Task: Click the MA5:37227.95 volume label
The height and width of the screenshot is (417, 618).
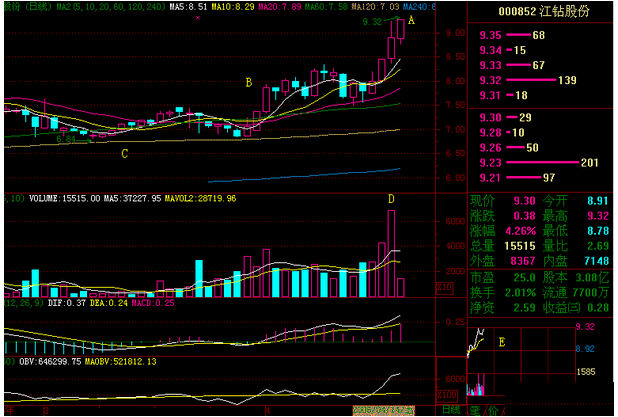Action: click(x=132, y=198)
